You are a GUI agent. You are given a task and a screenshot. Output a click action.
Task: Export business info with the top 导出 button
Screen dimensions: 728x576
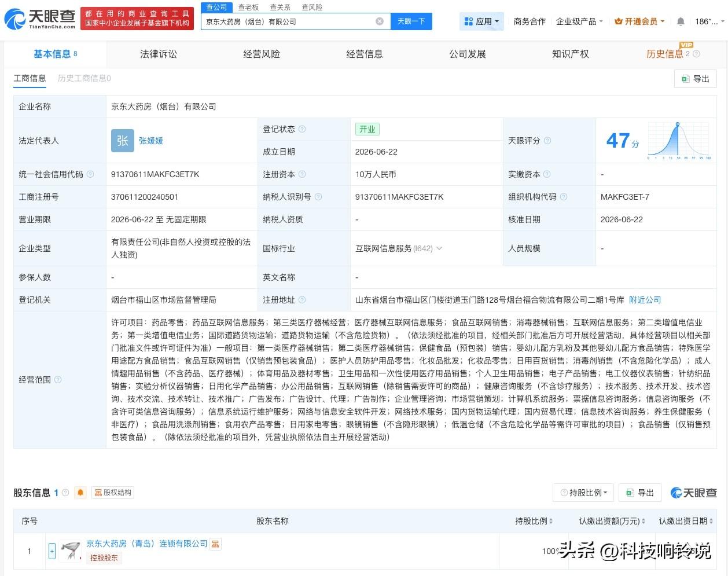pyautogui.click(x=696, y=79)
